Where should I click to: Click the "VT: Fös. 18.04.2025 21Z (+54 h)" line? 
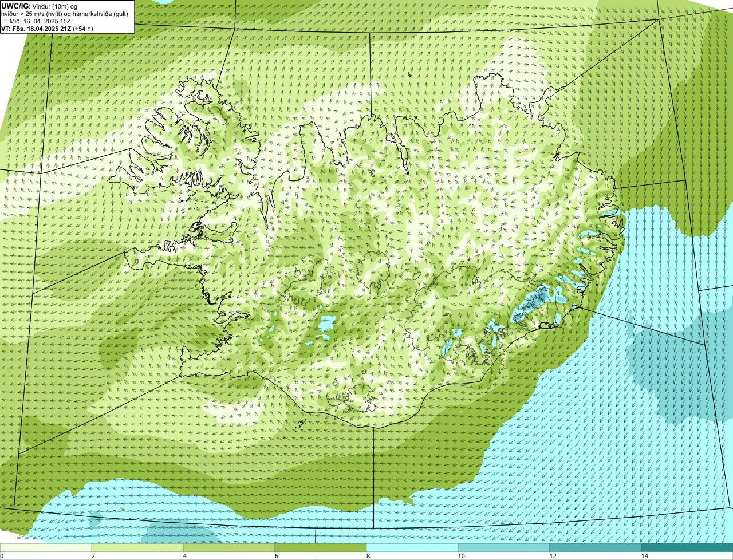click(47, 29)
